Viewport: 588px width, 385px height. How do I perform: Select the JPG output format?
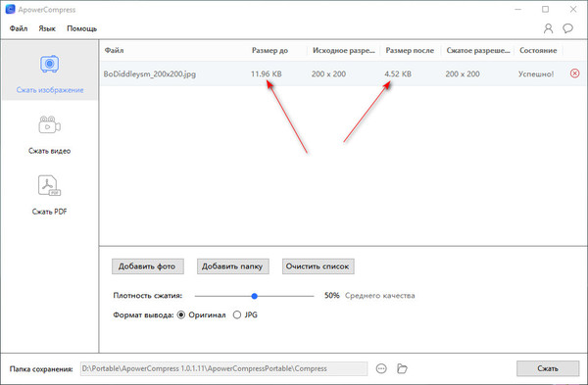(x=237, y=314)
